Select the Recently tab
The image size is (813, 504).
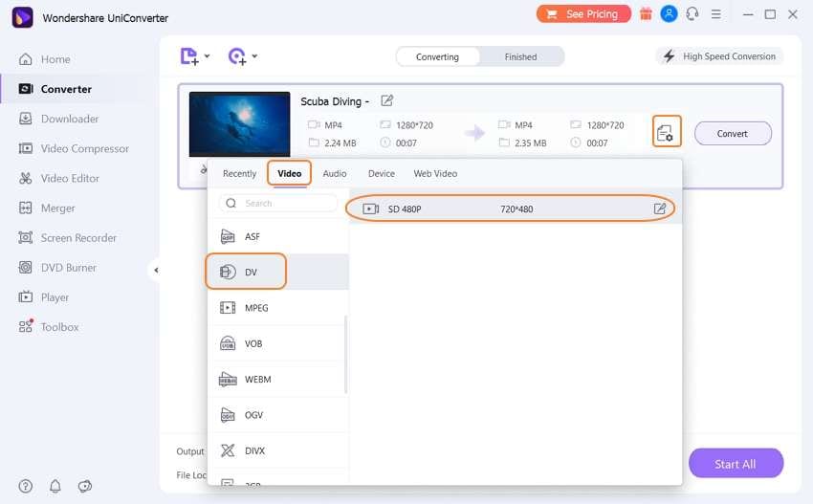(239, 174)
